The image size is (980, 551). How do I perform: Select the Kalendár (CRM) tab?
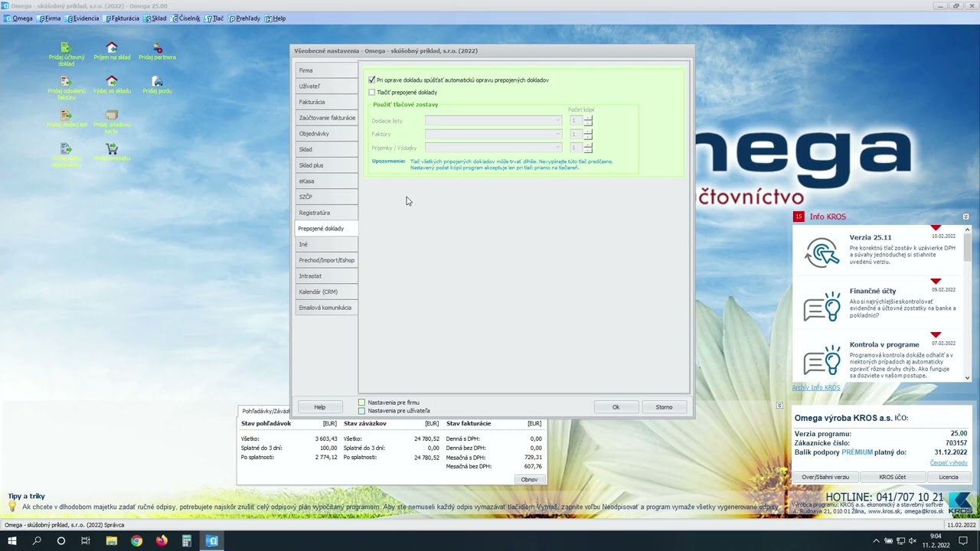(326, 292)
